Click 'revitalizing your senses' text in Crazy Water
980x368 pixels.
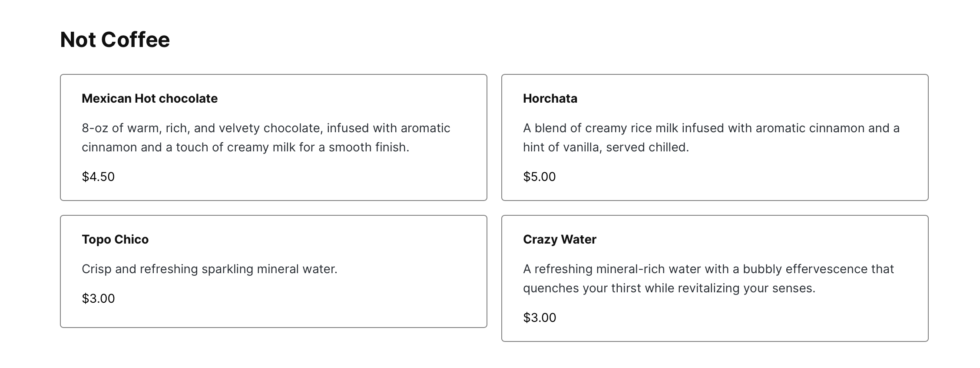pyautogui.click(x=746, y=288)
